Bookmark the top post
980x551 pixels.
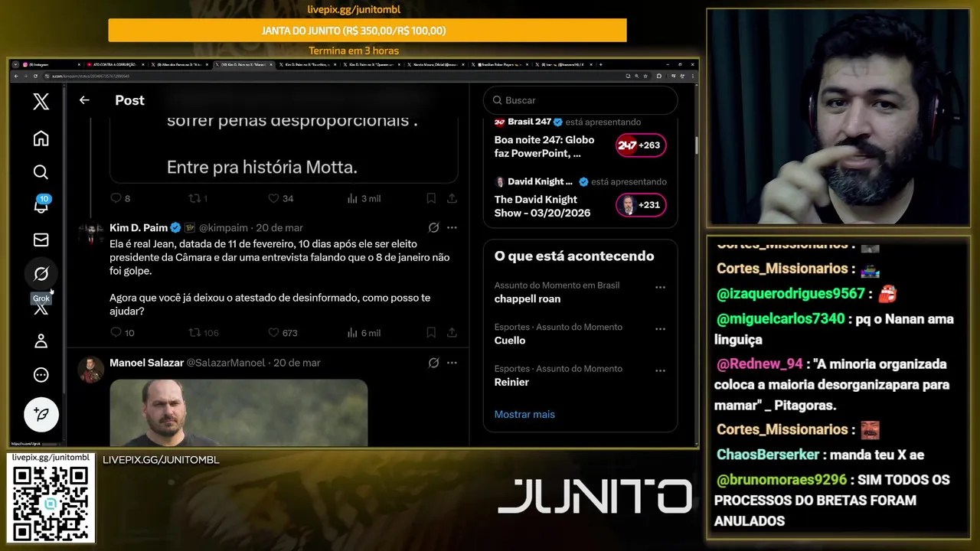click(431, 198)
